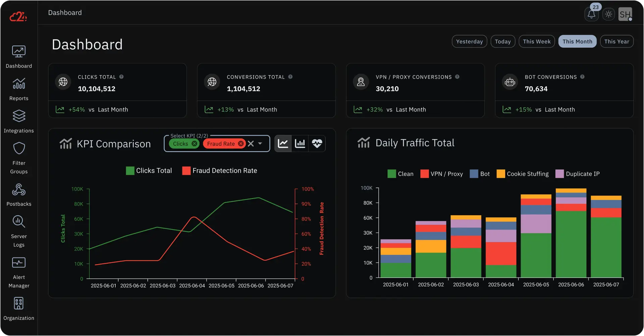This screenshot has height=336, width=644.
Task: Toggle the light/dark theme sun icon
Action: tap(608, 14)
